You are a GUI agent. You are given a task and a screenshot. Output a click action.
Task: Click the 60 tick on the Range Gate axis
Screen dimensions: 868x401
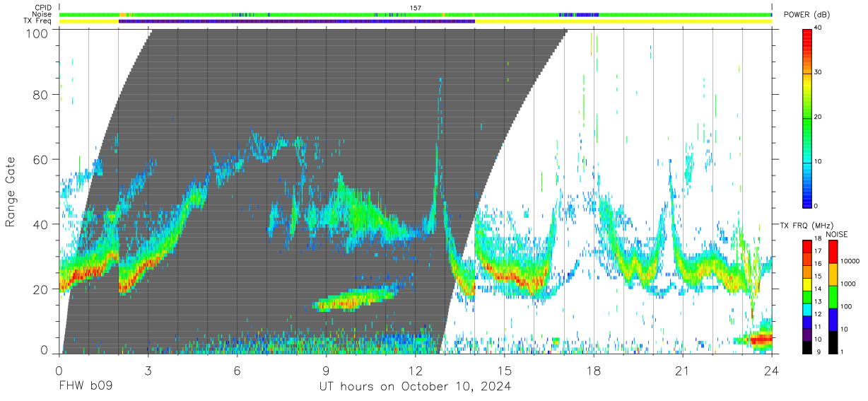41,160
